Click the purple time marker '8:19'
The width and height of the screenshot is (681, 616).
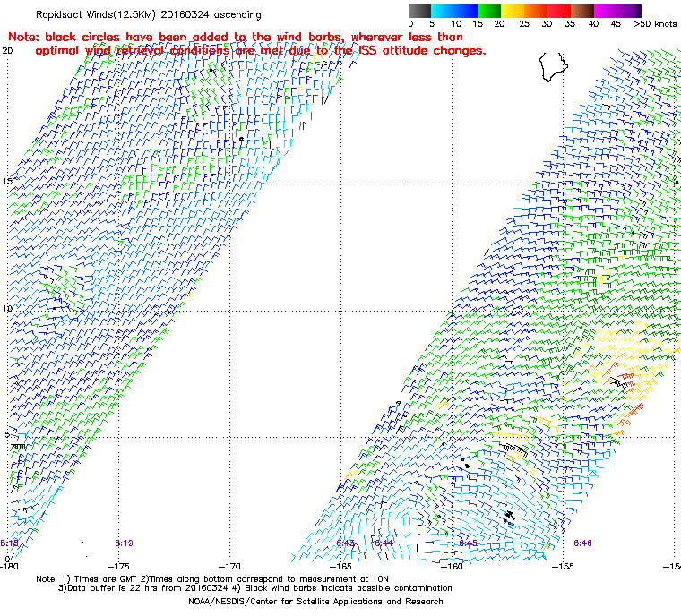(125, 543)
